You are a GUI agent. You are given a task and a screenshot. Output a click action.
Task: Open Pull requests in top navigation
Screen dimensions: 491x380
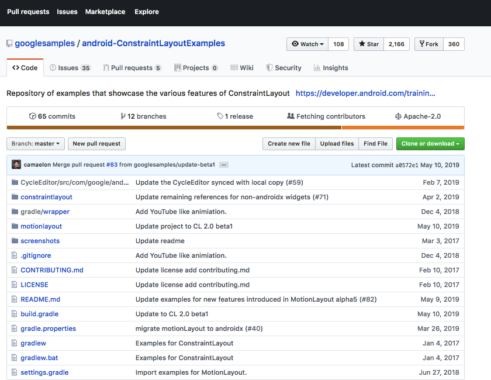click(28, 12)
